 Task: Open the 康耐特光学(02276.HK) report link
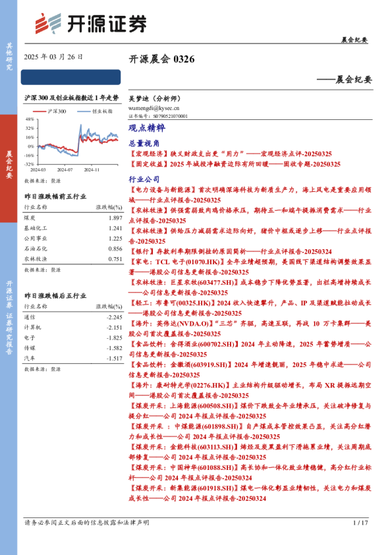click(x=250, y=390)
